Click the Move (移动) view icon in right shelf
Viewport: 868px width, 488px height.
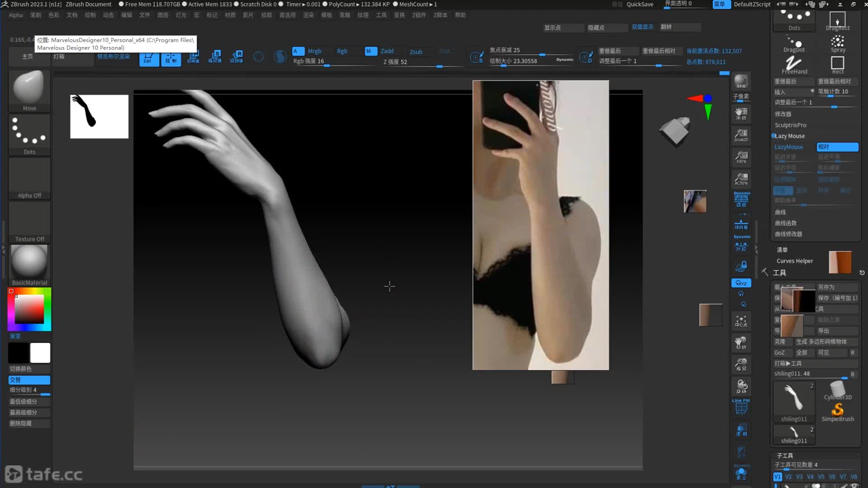pyautogui.click(x=741, y=343)
